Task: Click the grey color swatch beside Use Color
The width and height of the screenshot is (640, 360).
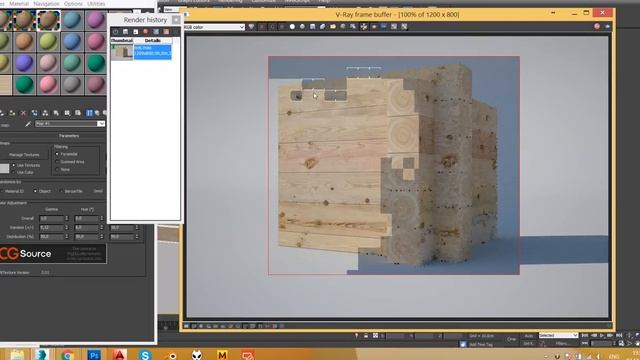Action: [x=4, y=169]
